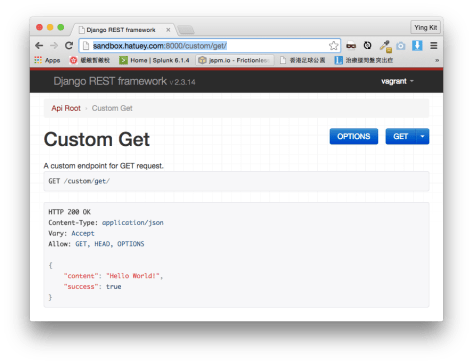Image resolution: width=473 pixels, height=364 pixels.
Task: Reload the page with refresh icon
Action: click(x=69, y=45)
